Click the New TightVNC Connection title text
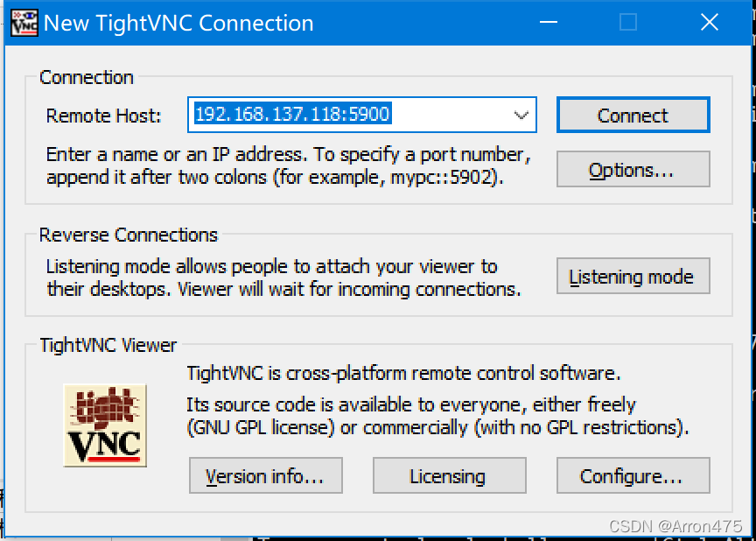The width and height of the screenshot is (756, 541). pyautogui.click(x=178, y=23)
